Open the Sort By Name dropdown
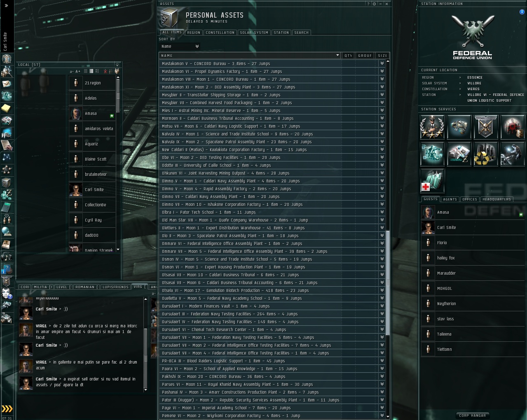The image size is (527, 420). click(180, 47)
